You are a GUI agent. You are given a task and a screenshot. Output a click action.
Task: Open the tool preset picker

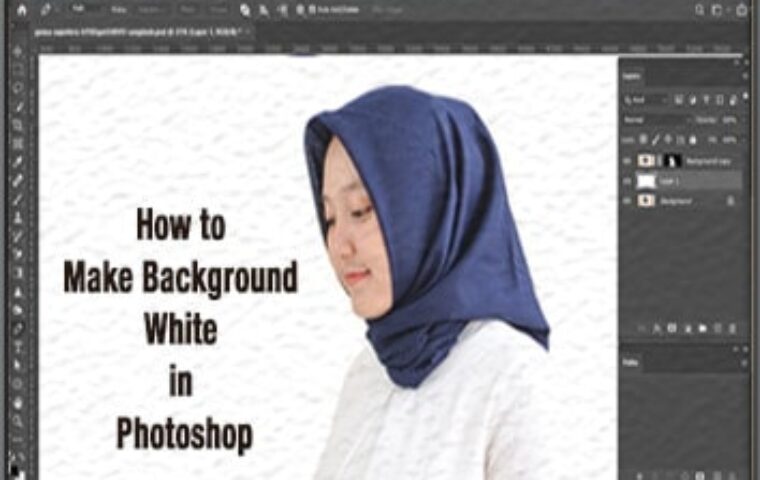tap(48, 10)
